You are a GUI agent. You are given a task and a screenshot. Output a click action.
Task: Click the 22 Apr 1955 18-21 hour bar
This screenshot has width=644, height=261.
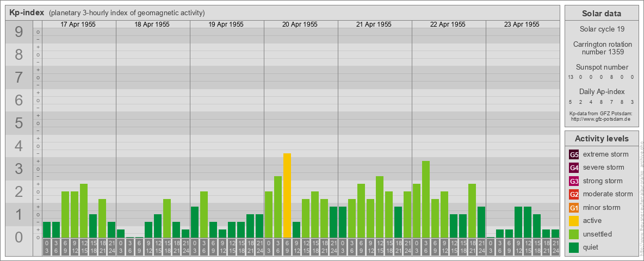472,211
